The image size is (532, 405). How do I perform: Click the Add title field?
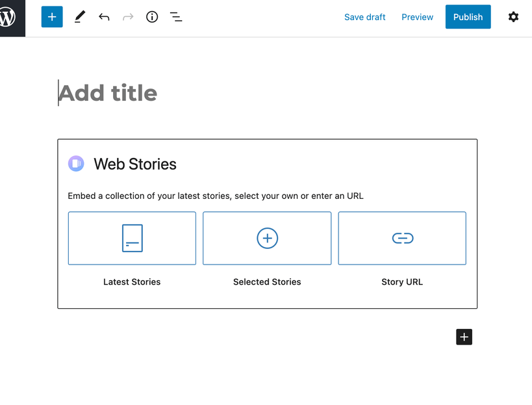[267, 93]
